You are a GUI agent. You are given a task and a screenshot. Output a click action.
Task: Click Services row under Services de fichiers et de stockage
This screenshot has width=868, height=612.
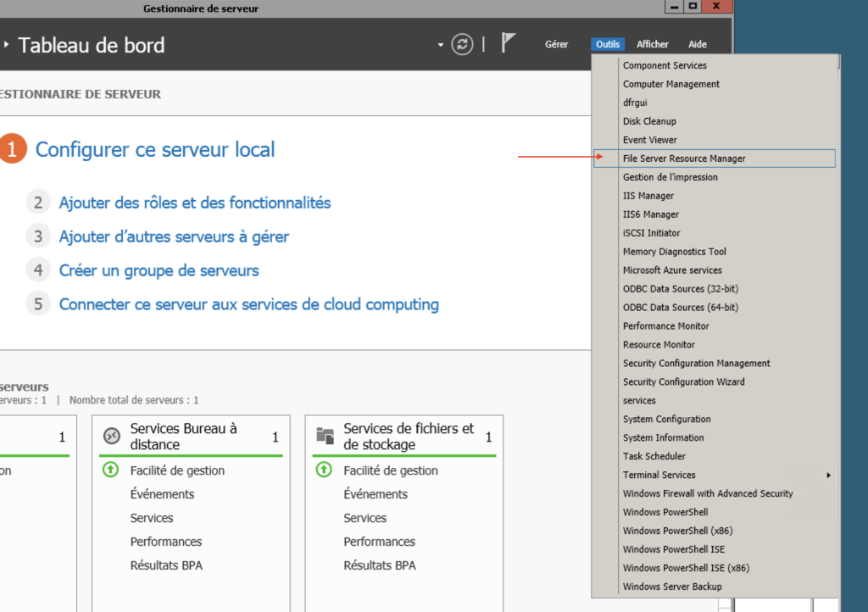click(364, 518)
